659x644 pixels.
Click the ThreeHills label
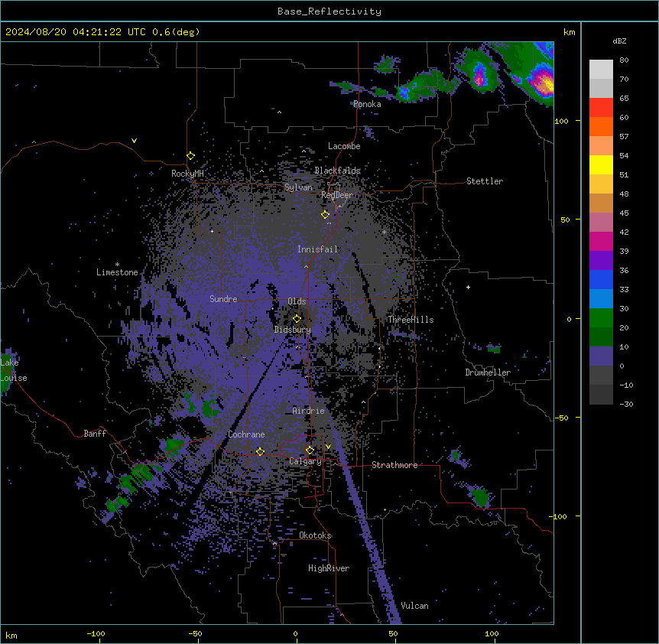point(411,320)
